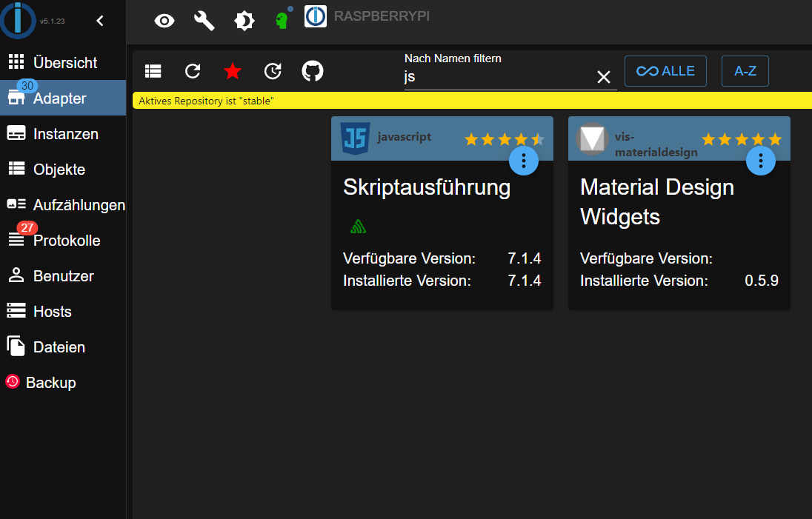Toggle the eye visibility icon in header

(164, 21)
